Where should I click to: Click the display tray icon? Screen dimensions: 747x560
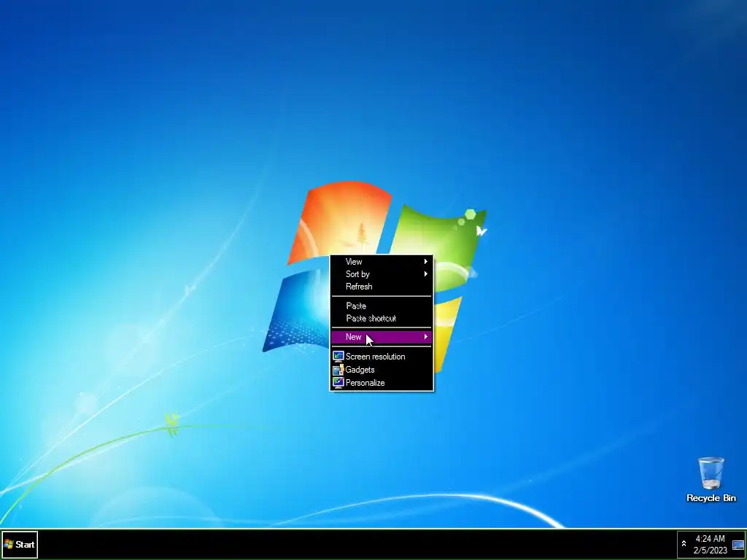[738, 545]
